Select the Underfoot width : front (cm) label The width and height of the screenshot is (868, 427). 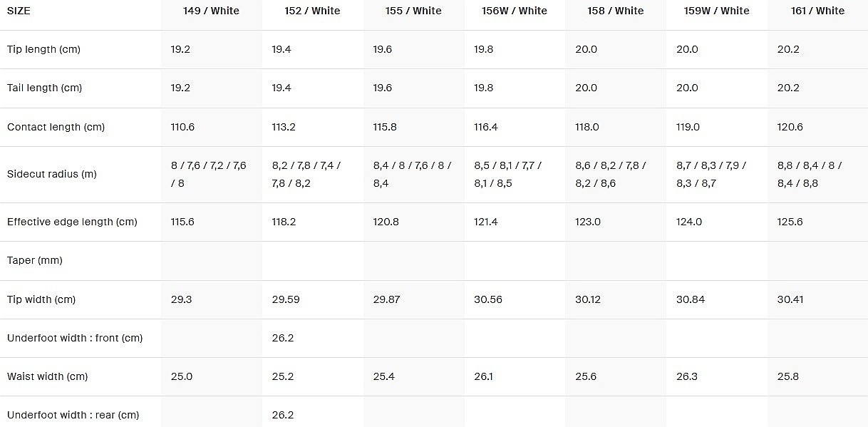[x=75, y=338]
